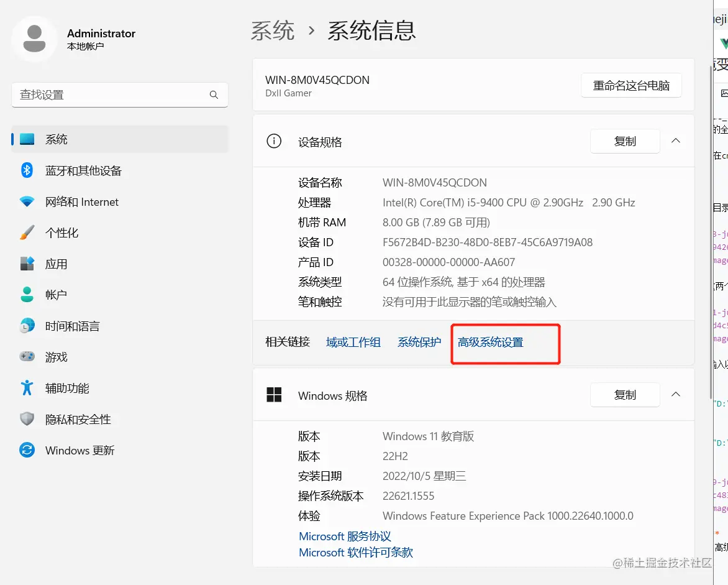This screenshot has width=728, height=585.
Task: Open 个性化 settings page
Action: tap(120, 233)
